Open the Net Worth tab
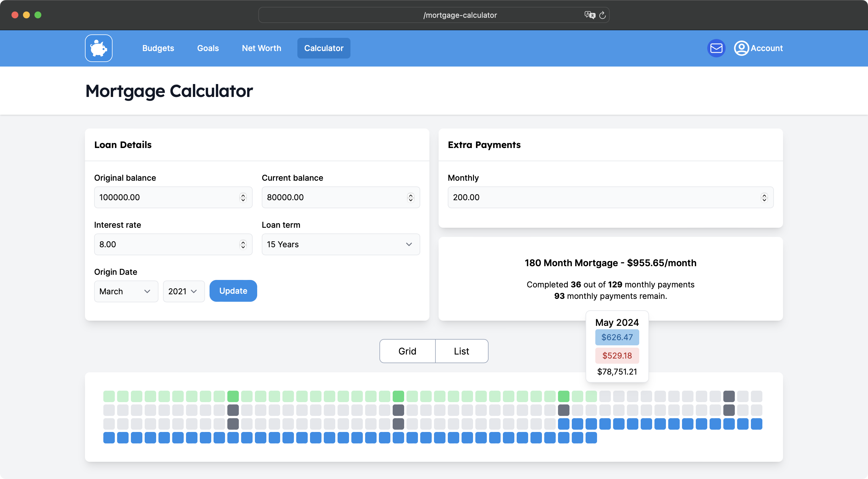Screen dimensions: 868x479 click(261, 48)
